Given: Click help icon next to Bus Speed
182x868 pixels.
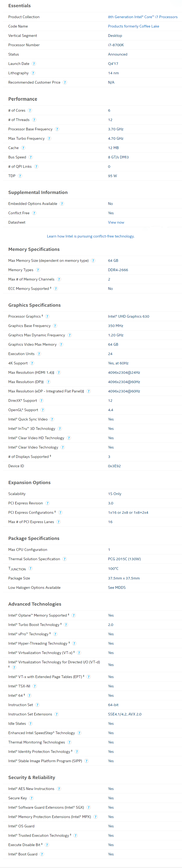Looking at the screenshot, I should click(x=31, y=157).
